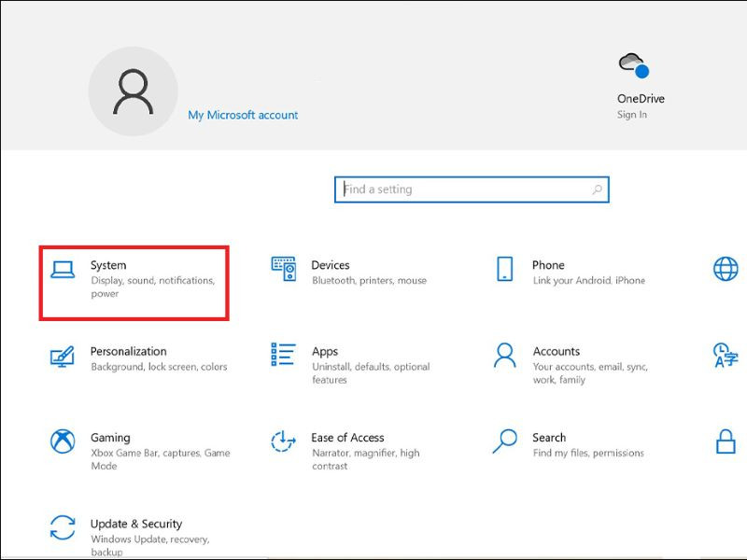Open the Phone settings icon
The width and height of the screenshot is (747, 560).
(504, 269)
